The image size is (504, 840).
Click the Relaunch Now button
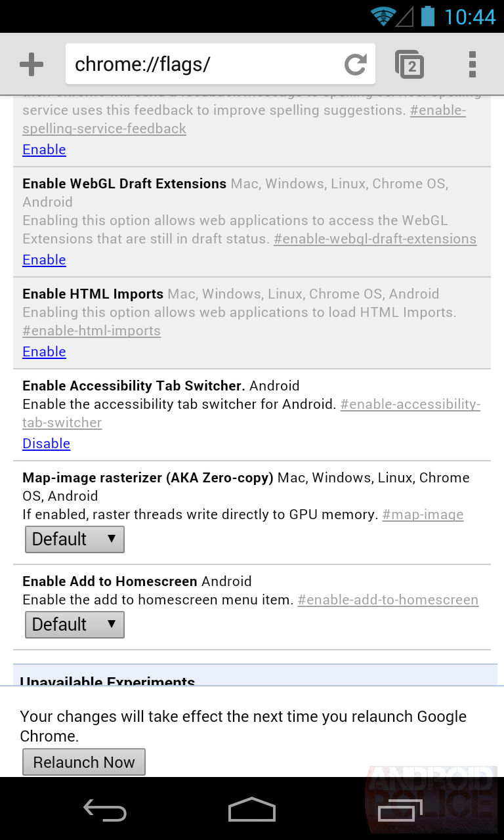(84, 762)
